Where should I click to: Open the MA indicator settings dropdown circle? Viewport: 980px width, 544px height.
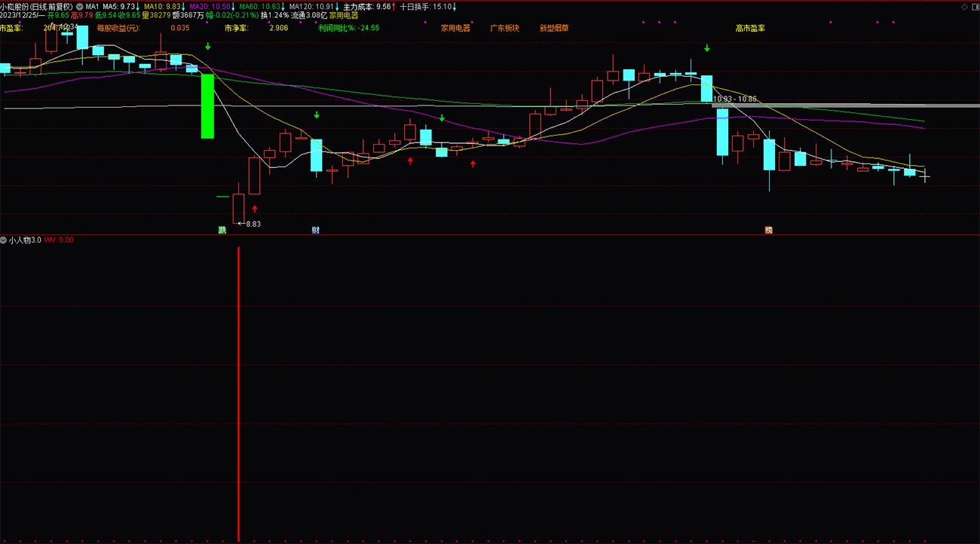80,6
